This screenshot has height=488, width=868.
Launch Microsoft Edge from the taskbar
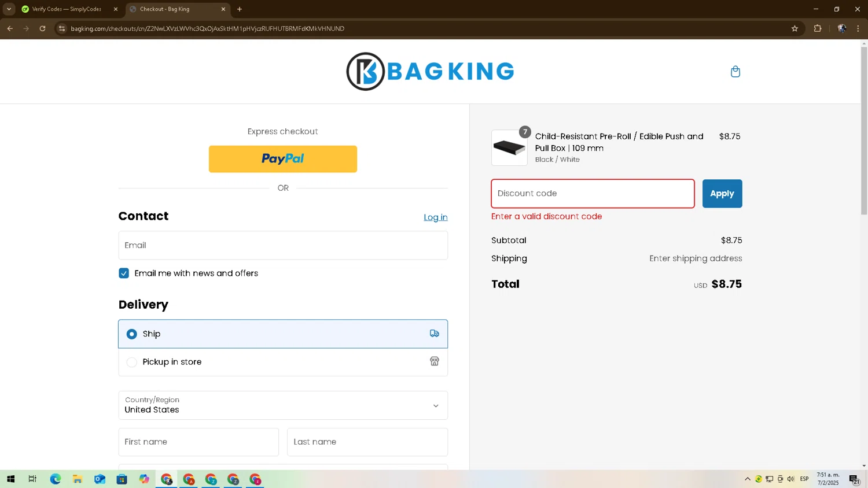pyautogui.click(x=55, y=479)
